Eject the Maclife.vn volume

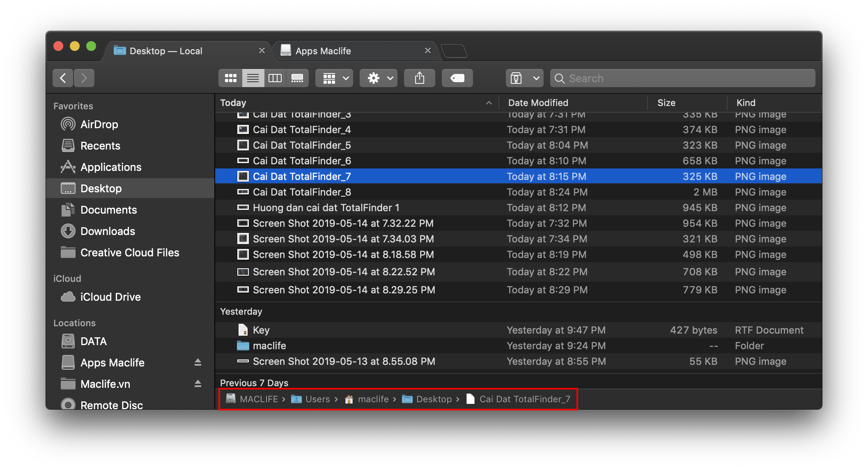198,384
